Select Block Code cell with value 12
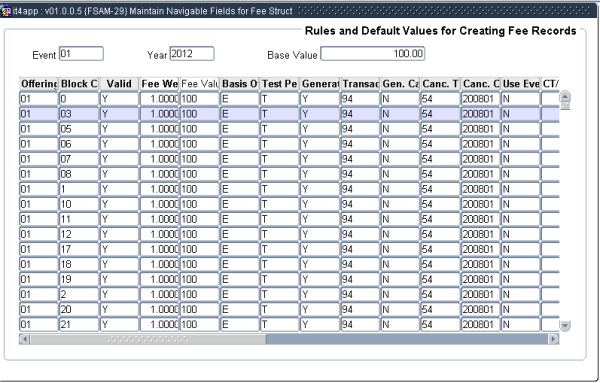 pos(79,234)
